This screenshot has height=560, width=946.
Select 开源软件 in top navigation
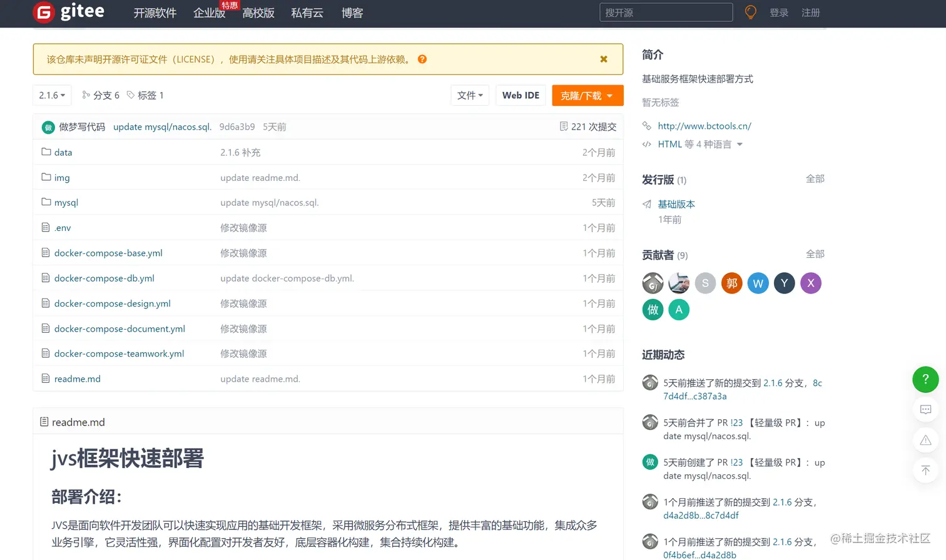155,13
